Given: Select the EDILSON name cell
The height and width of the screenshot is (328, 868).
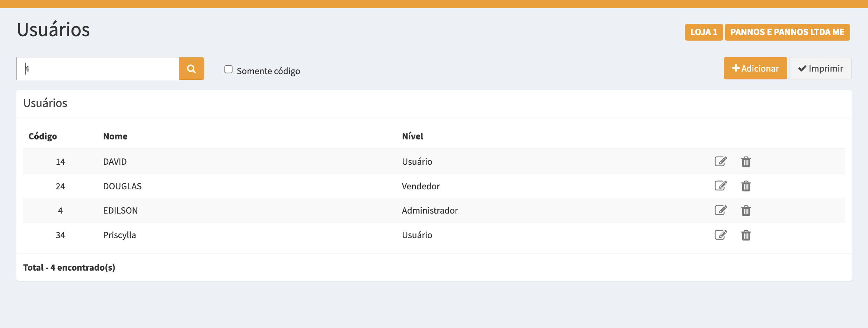Looking at the screenshot, I should click(x=121, y=211).
